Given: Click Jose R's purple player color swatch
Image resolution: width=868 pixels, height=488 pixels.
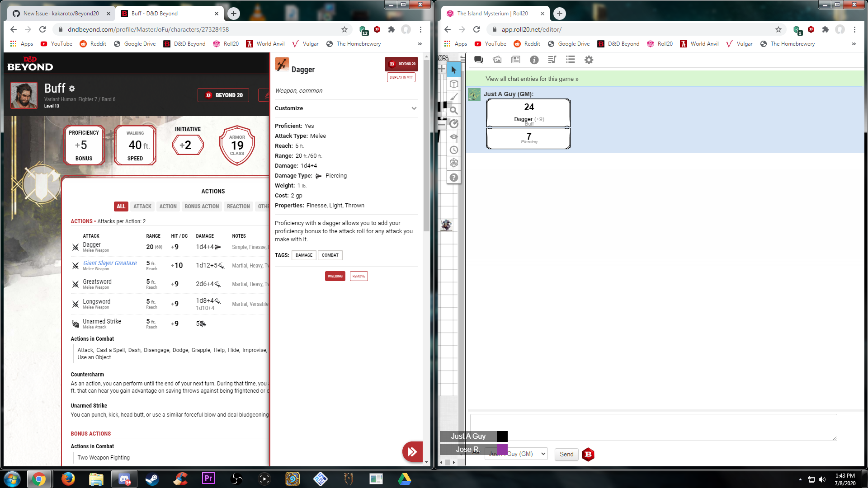Looking at the screenshot, I should click(502, 450).
